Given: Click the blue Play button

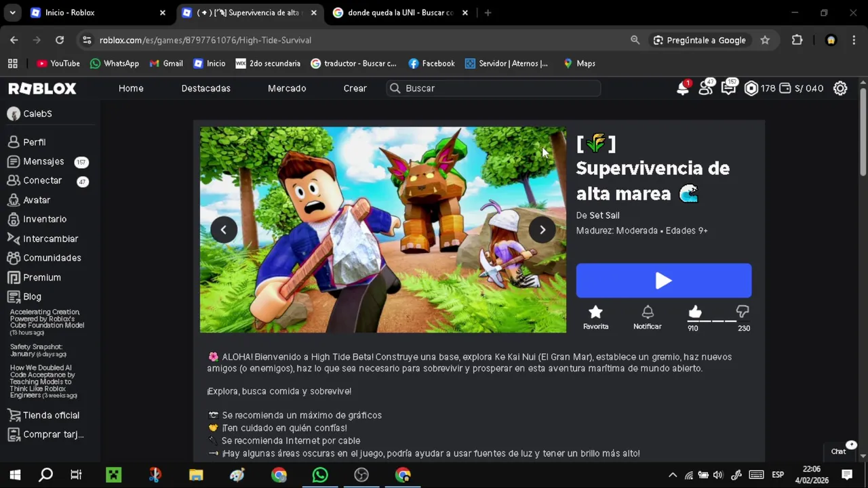Looking at the screenshot, I should point(664,281).
